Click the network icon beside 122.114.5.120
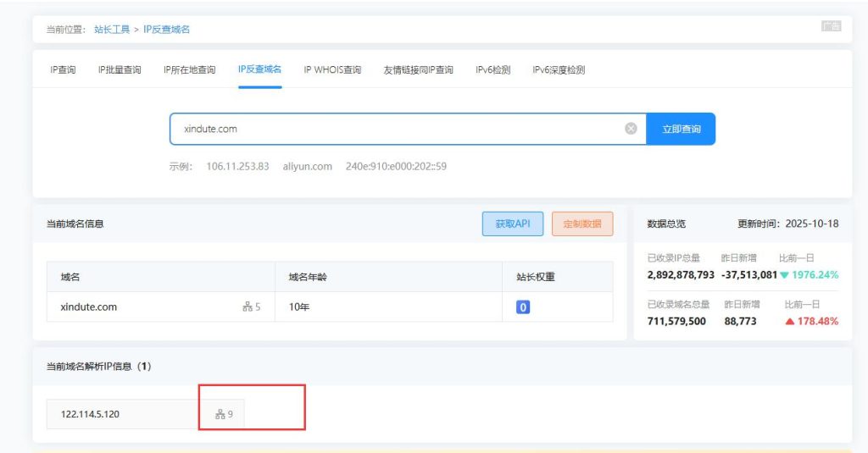The width and height of the screenshot is (868, 453). (x=220, y=414)
